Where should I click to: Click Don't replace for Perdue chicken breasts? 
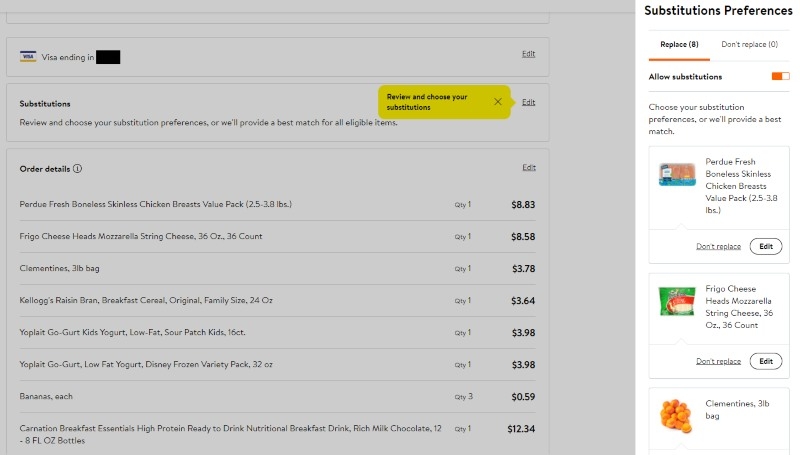(x=718, y=246)
